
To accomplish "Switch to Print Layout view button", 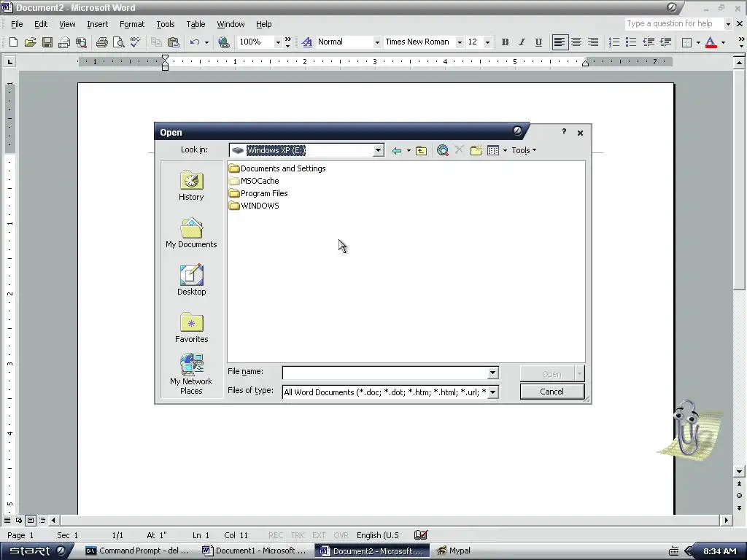I will click(31, 521).
